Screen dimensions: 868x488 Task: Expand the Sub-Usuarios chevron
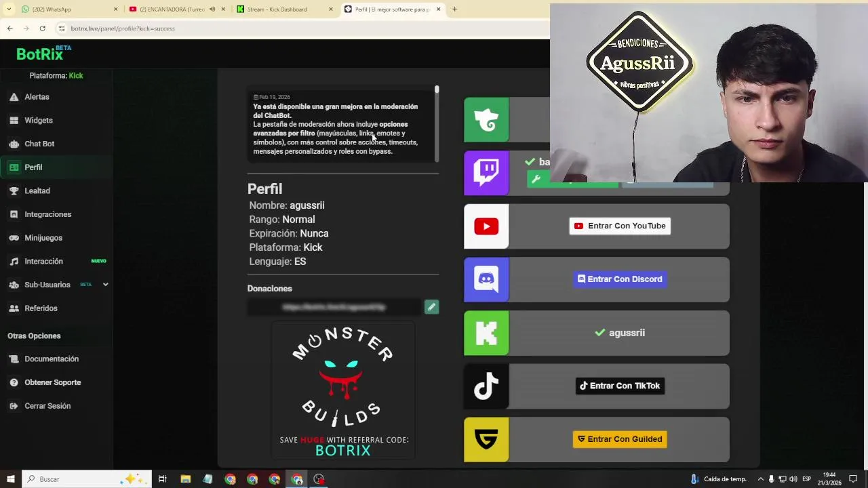click(105, 285)
